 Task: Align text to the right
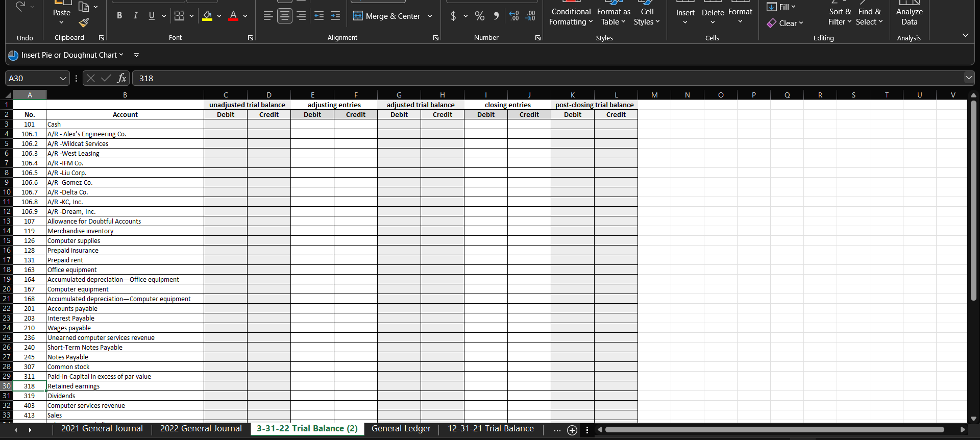tap(301, 16)
